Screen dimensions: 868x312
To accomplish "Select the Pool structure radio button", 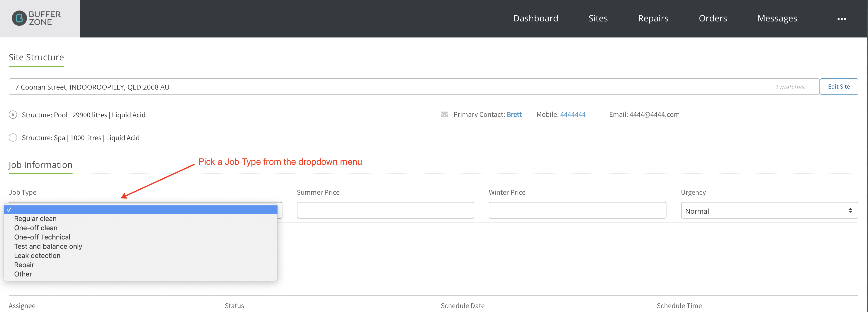I will [x=13, y=115].
